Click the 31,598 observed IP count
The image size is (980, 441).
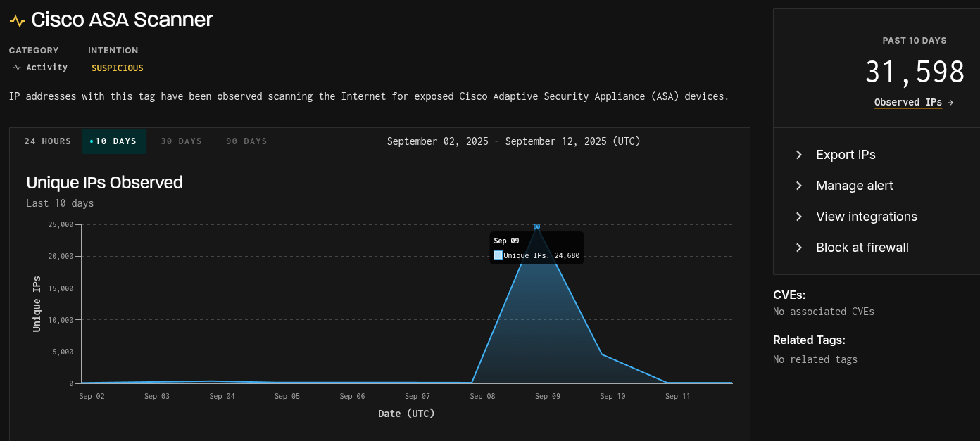pyautogui.click(x=915, y=71)
